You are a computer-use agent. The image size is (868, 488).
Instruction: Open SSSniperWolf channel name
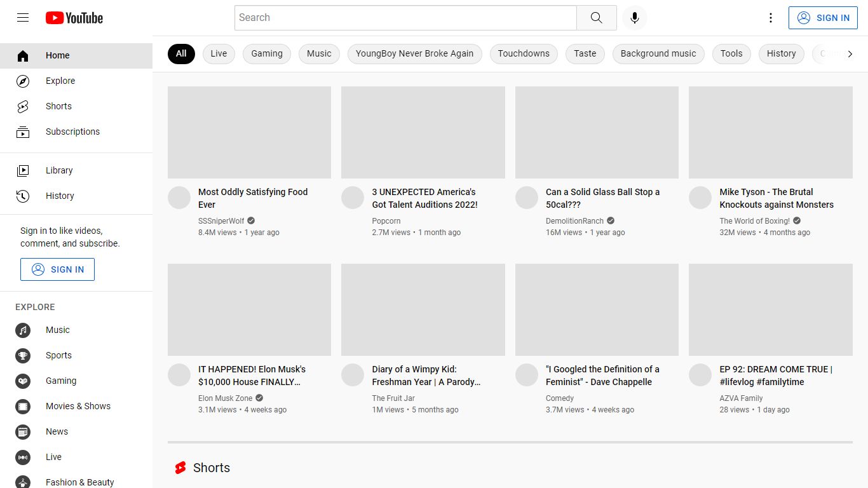[221, 221]
